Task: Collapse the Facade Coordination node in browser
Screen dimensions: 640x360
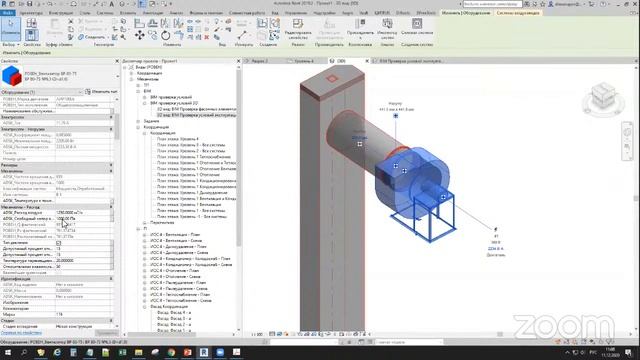Action: tap(144, 307)
